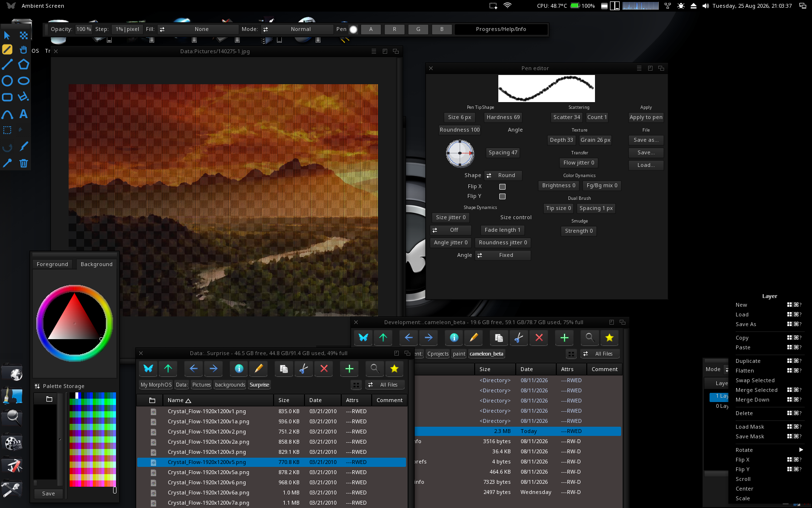Viewport: 812px width, 508px height.
Task: Choose the circle drawing tool
Action: click(7, 81)
